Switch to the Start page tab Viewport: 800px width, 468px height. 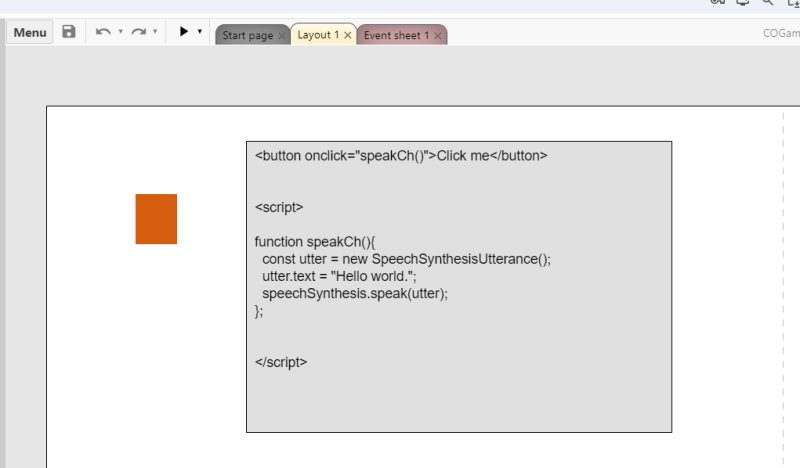point(247,35)
